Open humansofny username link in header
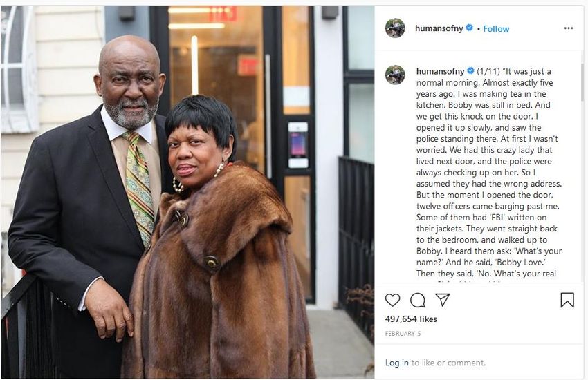Viewport: 588px width, 380px height. click(439, 28)
